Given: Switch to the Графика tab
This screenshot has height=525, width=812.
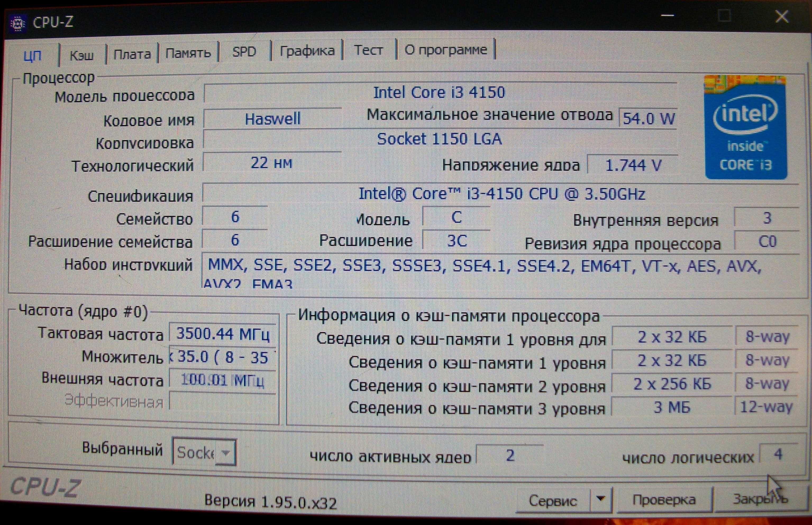Looking at the screenshot, I should point(307,51).
